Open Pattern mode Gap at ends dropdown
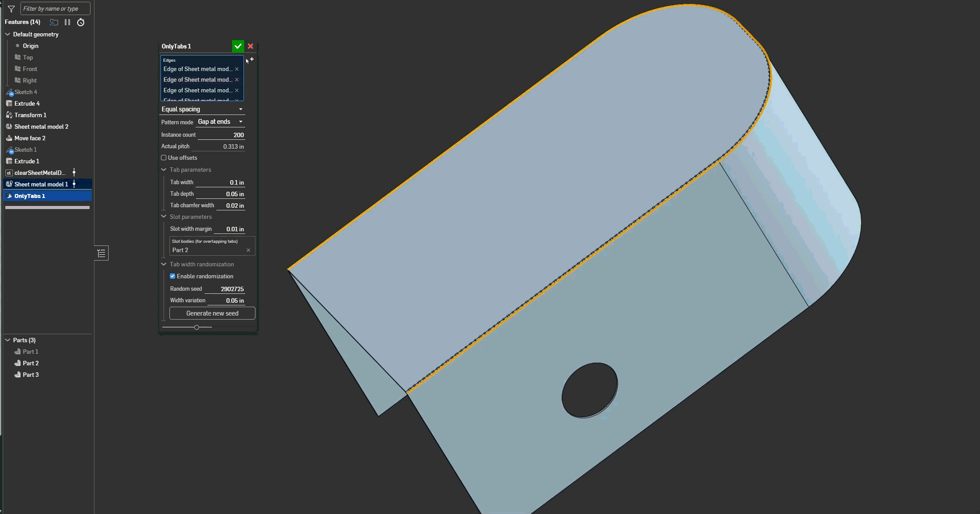This screenshot has width=980, height=514. tap(220, 122)
